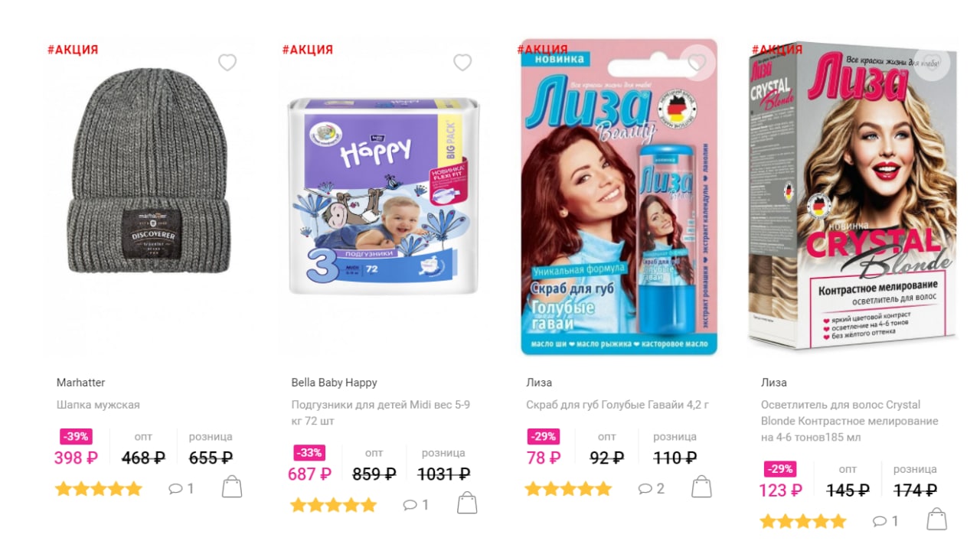Open Шапка мужская product link
This screenshot has width=980, height=557.
pos(98,405)
